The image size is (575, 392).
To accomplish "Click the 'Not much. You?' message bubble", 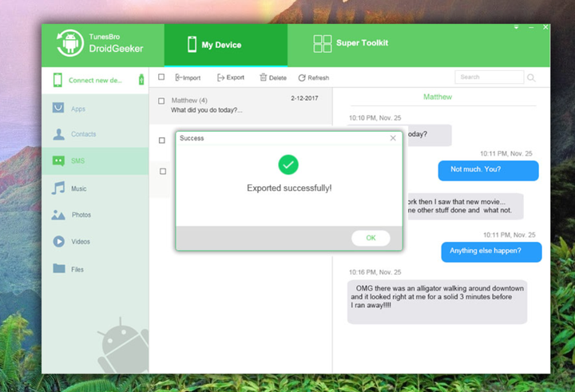I will coord(489,171).
